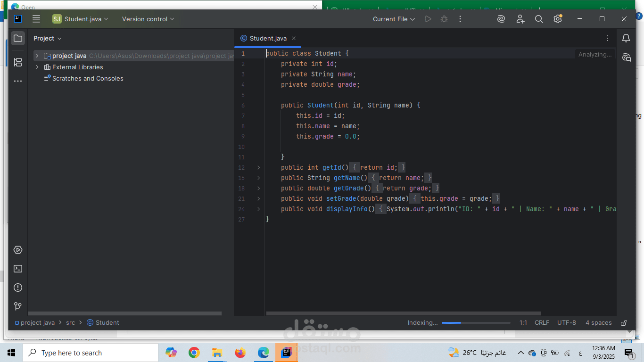Click the Services run icon in left sidebar
This screenshot has height=362, width=644.
[18, 250]
